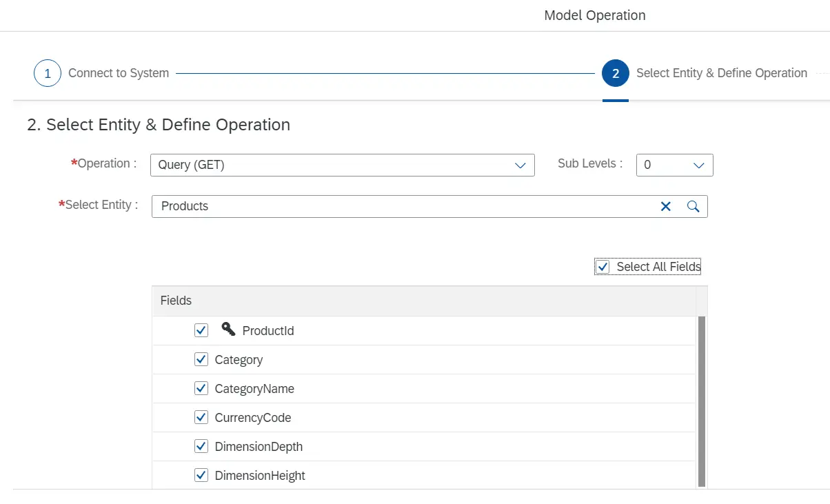Expand the Sub Levels dropdown
The width and height of the screenshot is (830, 504).
coord(698,165)
